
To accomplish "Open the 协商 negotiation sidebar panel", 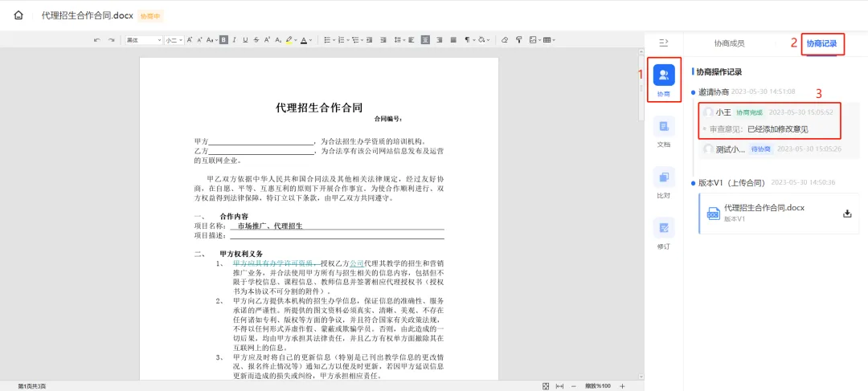I will pyautogui.click(x=664, y=79).
